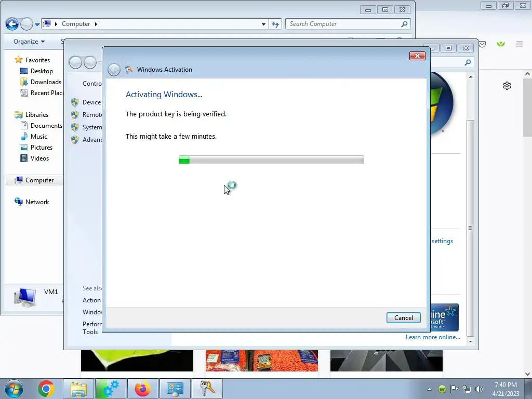Select Network in navigation pane

[37, 202]
